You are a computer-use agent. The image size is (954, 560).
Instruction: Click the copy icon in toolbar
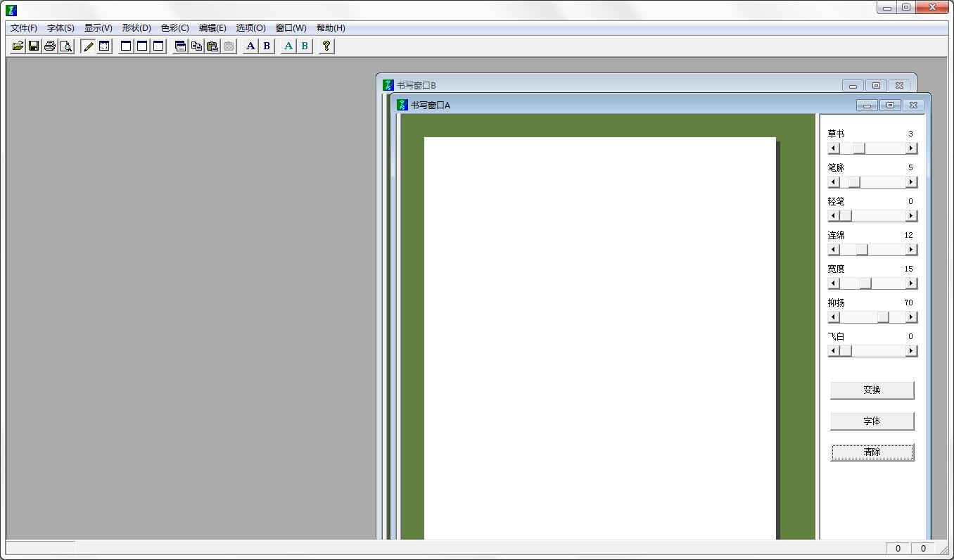click(x=196, y=46)
